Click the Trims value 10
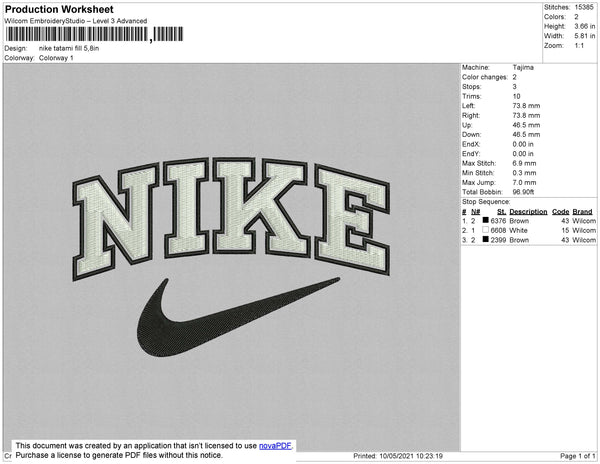The image size is (600, 464). [x=516, y=96]
